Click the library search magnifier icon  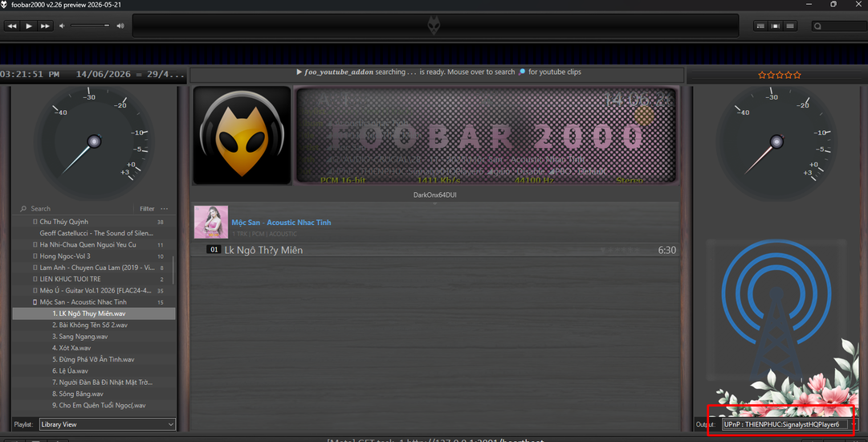click(23, 209)
